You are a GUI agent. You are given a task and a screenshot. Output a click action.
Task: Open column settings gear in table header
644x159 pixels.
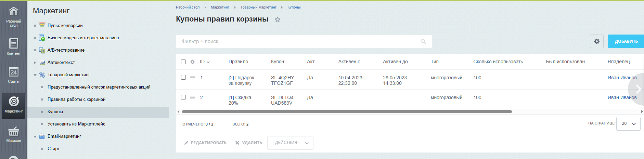pos(192,62)
